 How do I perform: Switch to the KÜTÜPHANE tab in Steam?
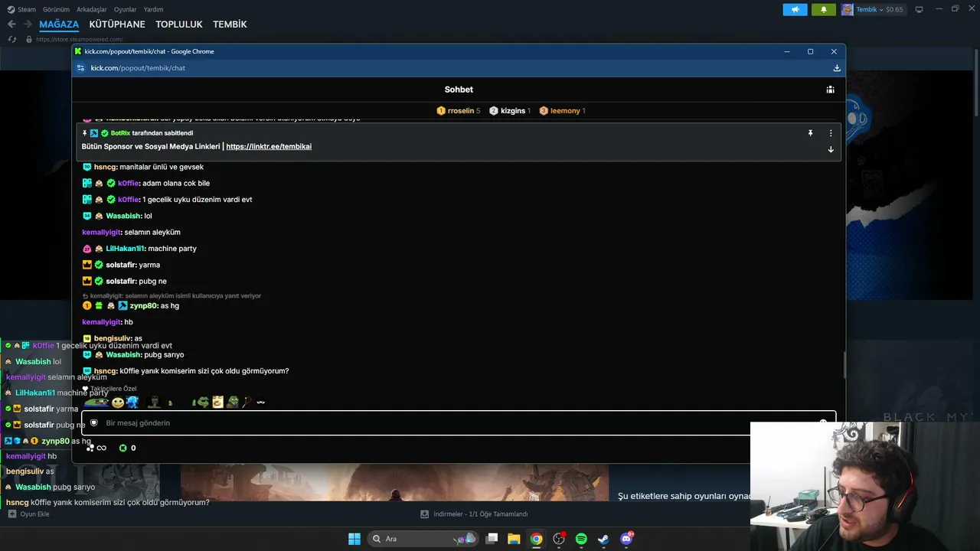pos(117,24)
